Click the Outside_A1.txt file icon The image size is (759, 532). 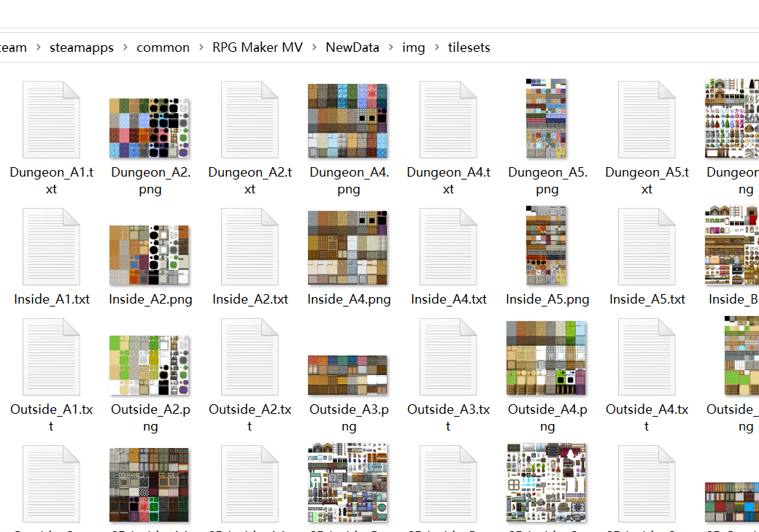pos(51,357)
